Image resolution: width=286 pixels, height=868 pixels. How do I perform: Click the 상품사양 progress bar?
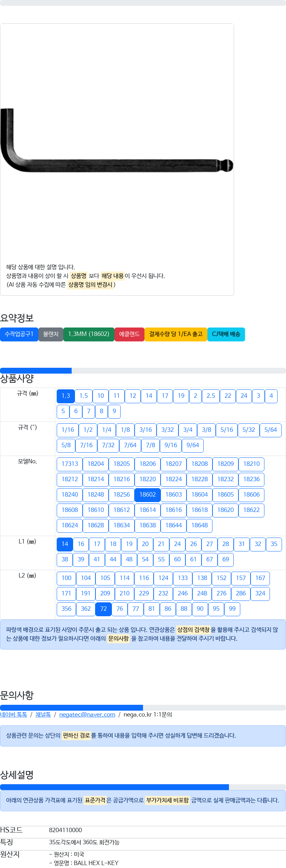[143, 371]
